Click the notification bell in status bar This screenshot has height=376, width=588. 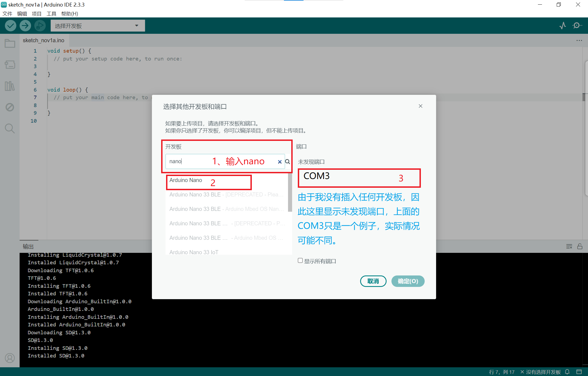567,372
